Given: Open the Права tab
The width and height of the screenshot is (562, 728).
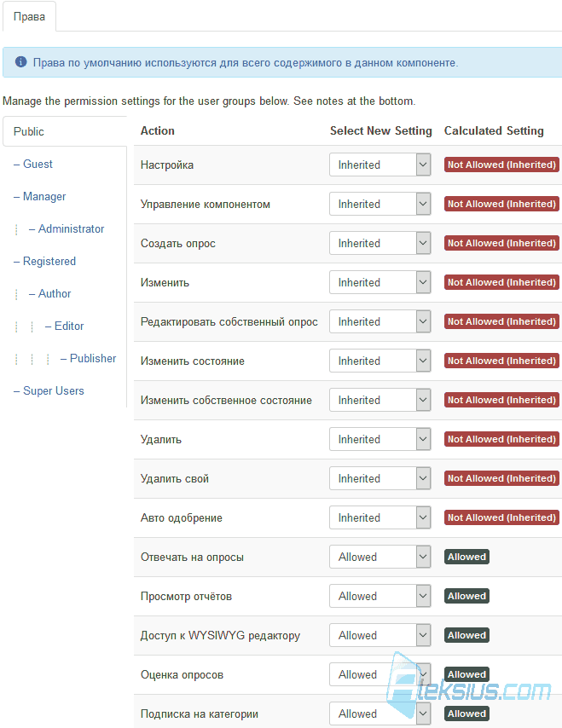Looking at the screenshot, I should (29, 17).
